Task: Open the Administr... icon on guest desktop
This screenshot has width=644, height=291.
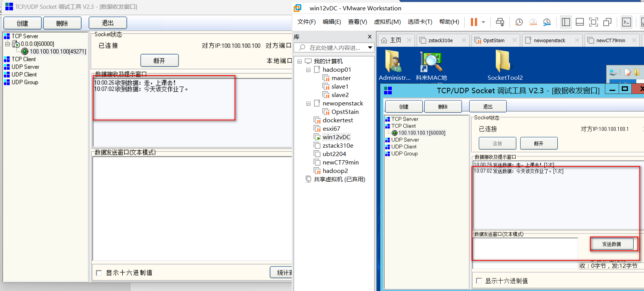Action: click(x=394, y=65)
